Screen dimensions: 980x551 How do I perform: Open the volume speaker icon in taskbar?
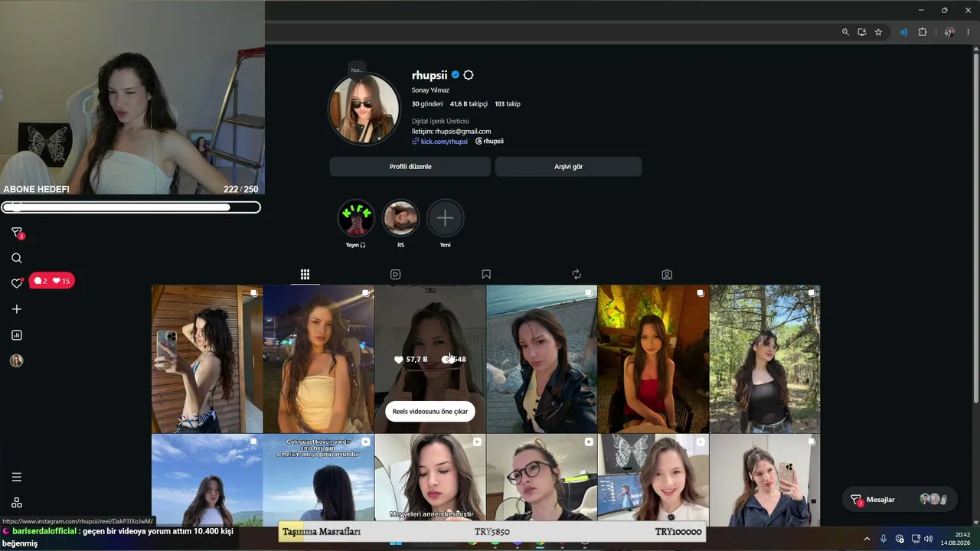[929, 539]
